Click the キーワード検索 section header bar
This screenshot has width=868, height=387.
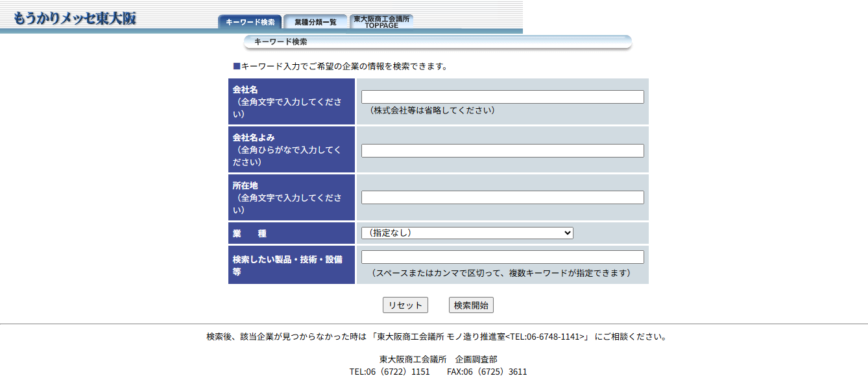437,42
